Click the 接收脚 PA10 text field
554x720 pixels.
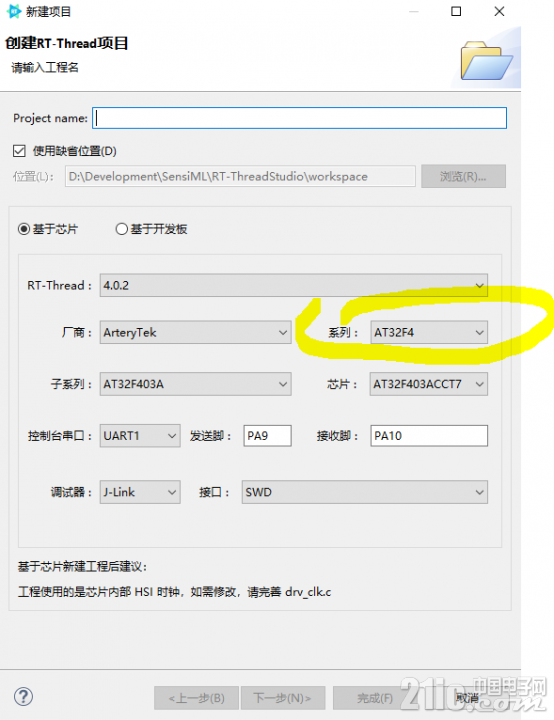coord(429,435)
